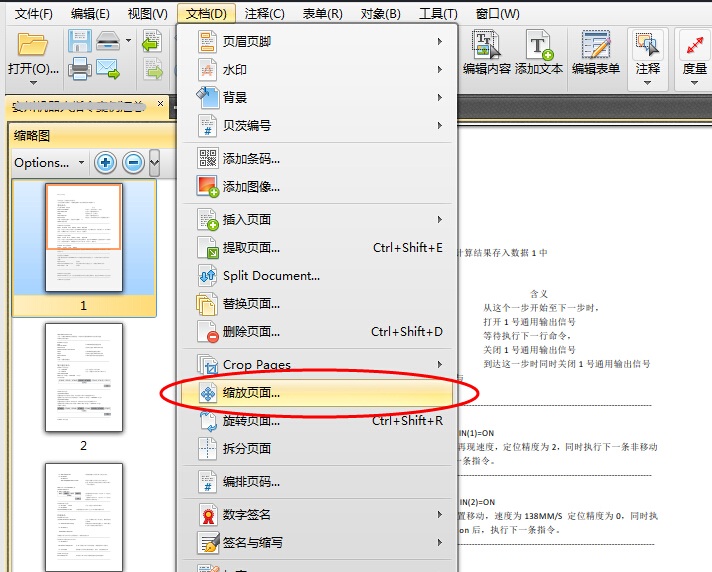Click the scanner icon in toolbar
The width and height of the screenshot is (712, 572).
(108, 41)
